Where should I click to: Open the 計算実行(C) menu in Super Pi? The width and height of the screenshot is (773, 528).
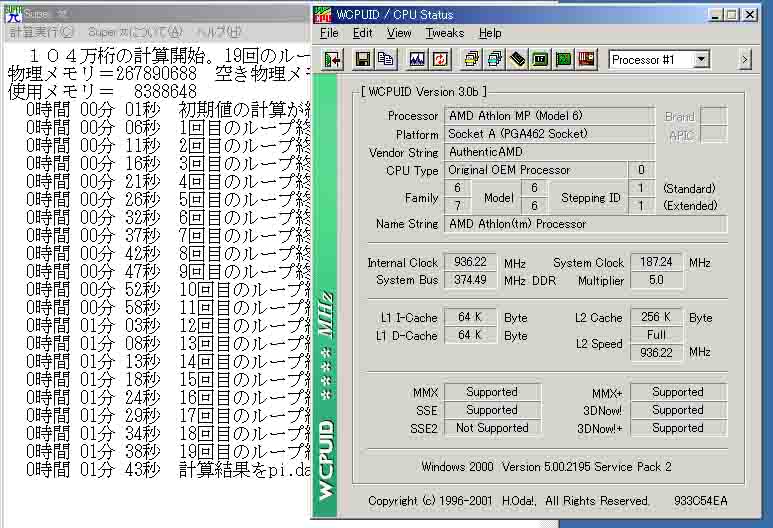(x=41, y=33)
